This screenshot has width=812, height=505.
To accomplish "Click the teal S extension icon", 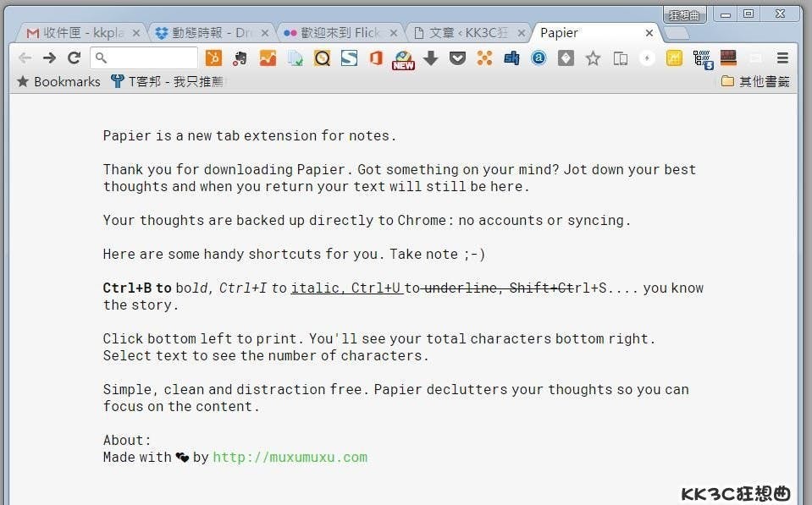I will 349,58.
